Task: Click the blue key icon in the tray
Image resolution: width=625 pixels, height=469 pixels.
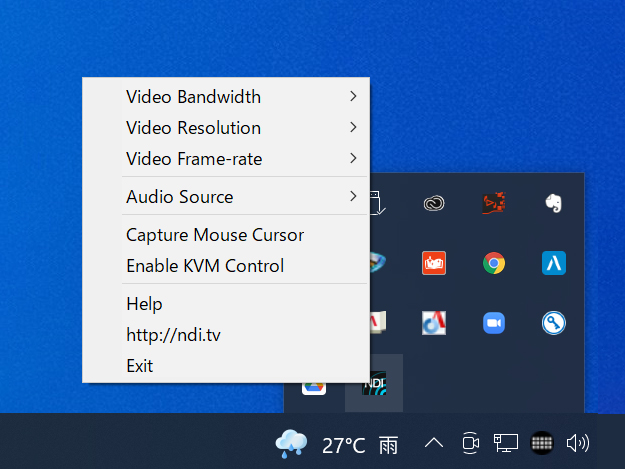Action: point(553,323)
